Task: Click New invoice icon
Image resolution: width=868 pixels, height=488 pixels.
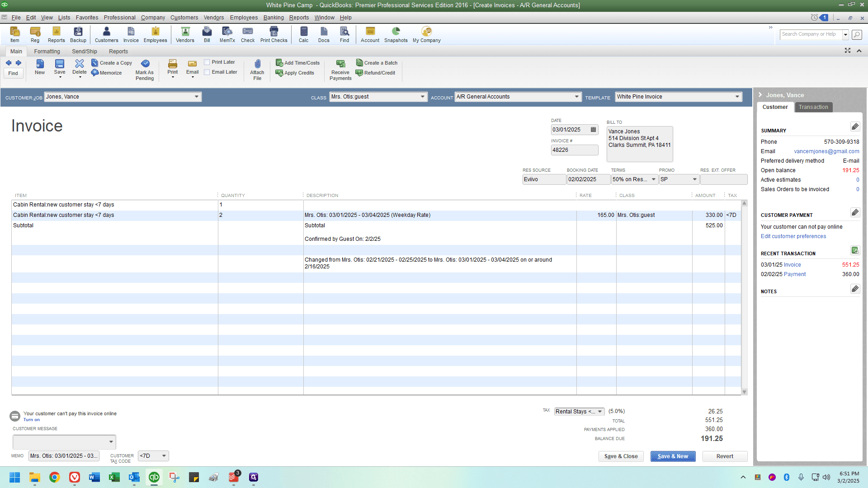Action: [40, 67]
